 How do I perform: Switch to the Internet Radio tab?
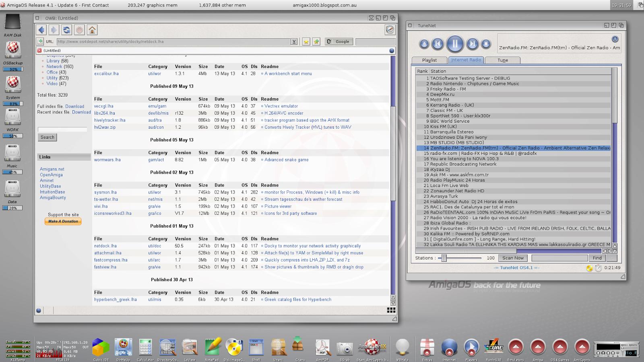(x=466, y=60)
